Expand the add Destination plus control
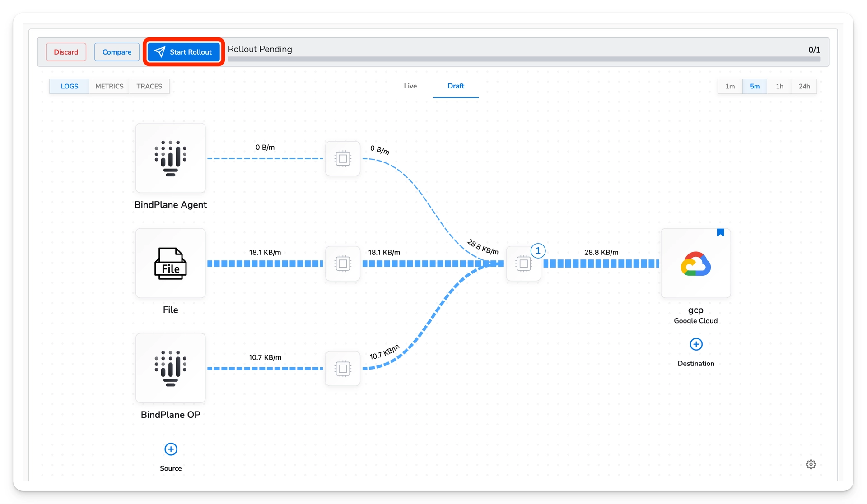This screenshot has width=867, height=504. 696,344
